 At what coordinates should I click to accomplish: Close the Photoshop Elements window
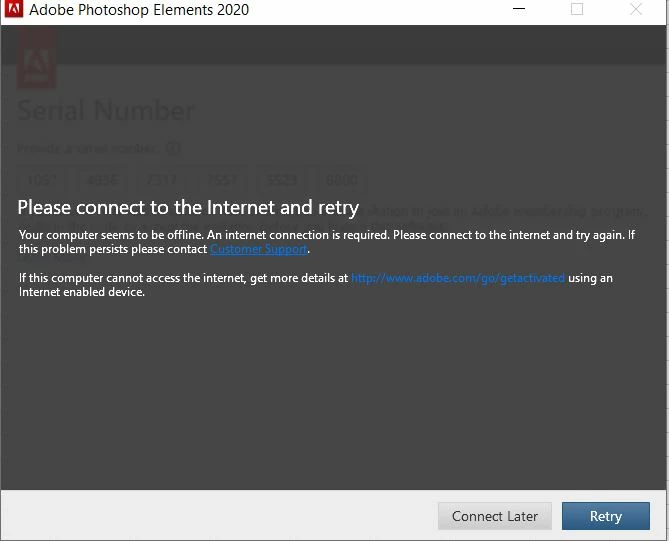coord(636,9)
